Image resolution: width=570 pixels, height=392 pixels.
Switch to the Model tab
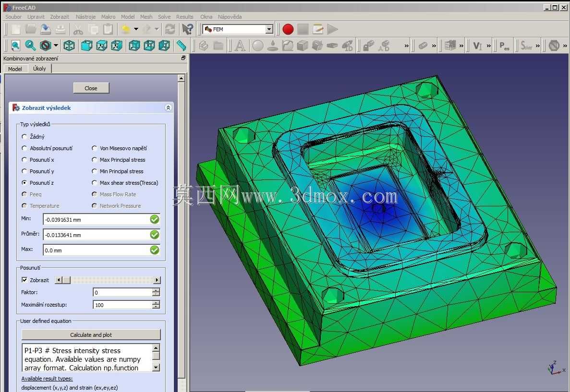pos(15,69)
